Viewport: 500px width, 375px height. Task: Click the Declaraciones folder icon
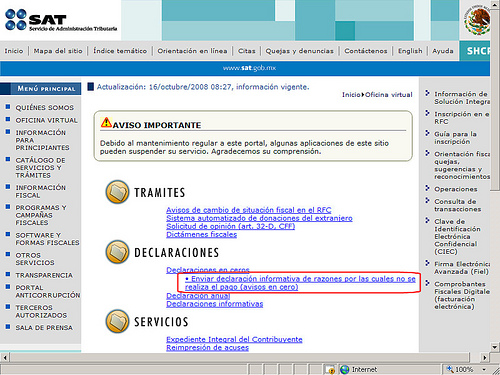click(x=117, y=252)
